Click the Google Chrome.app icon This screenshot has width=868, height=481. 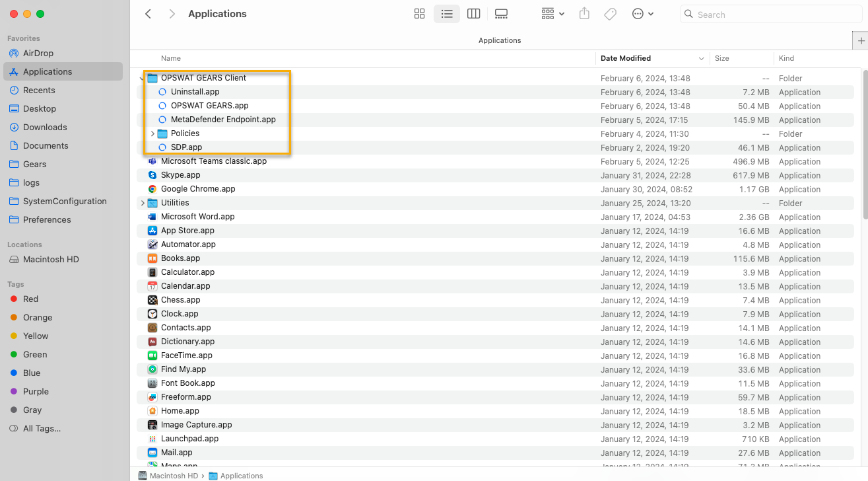pos(152,189)
